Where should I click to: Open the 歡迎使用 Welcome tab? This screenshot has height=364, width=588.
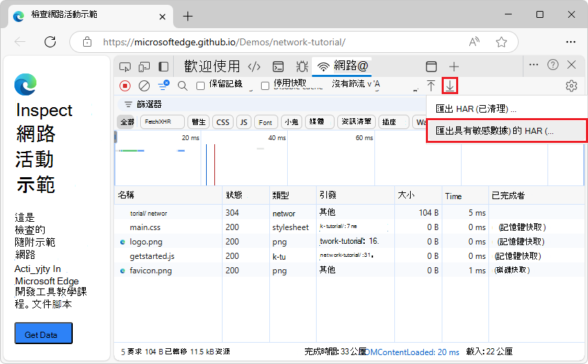tap(212, 67)
